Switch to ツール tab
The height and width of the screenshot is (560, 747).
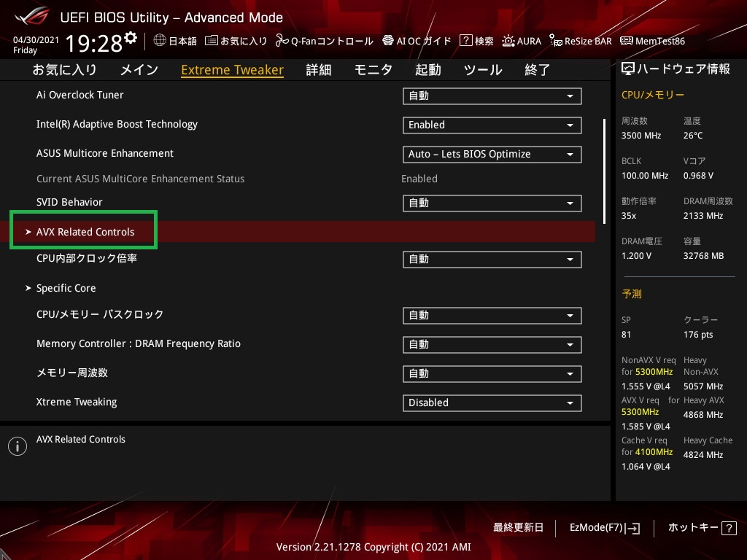pyautogui.click(x=483, y=70)
